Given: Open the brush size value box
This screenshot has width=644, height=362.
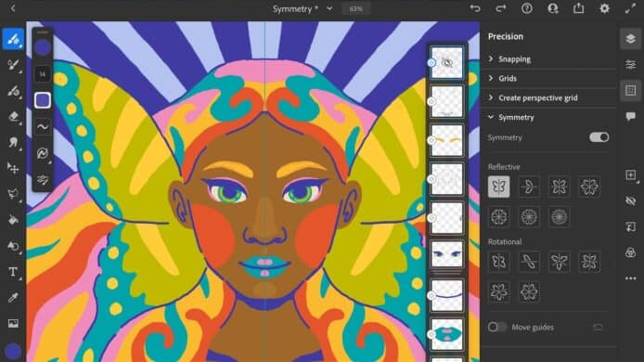Looking at the screenshot, I should tap(43, 74).
